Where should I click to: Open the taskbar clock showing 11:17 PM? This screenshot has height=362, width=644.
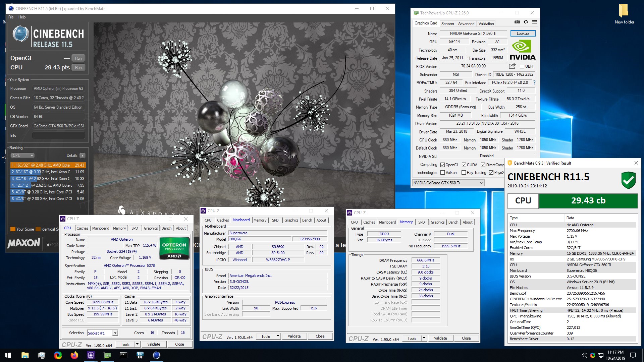pyautogui.click(x=615, y=355)
